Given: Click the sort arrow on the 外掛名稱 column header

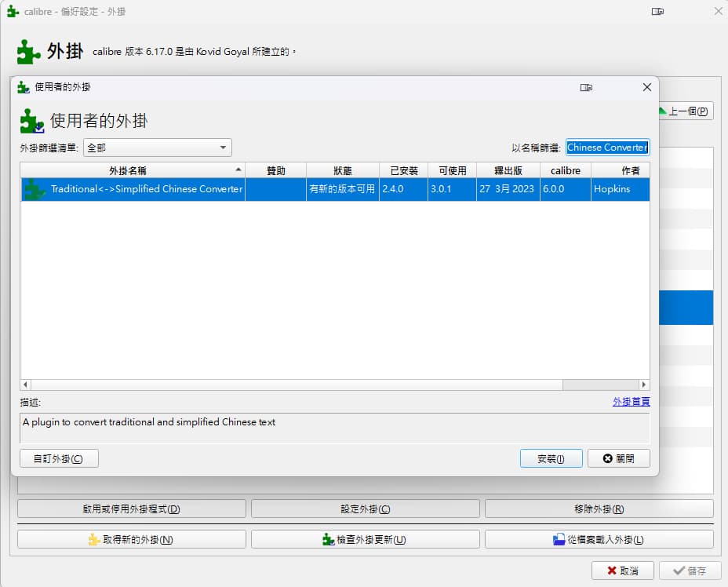Looking at the screenshot, I should pos(237,170).
